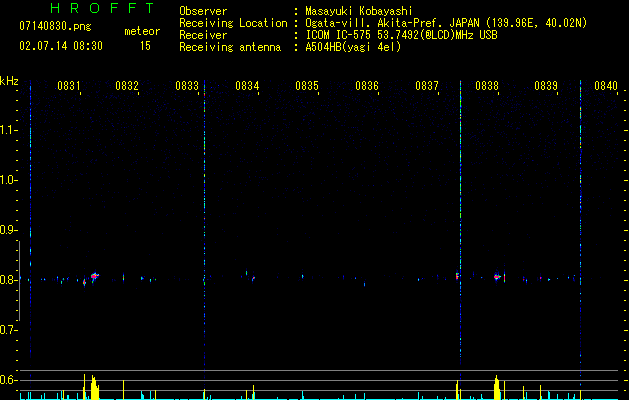Click the 0.9 frequency axis label
The width and height of the screenshot is (629, 400).
pyautogui.click(x=9, y=230)
